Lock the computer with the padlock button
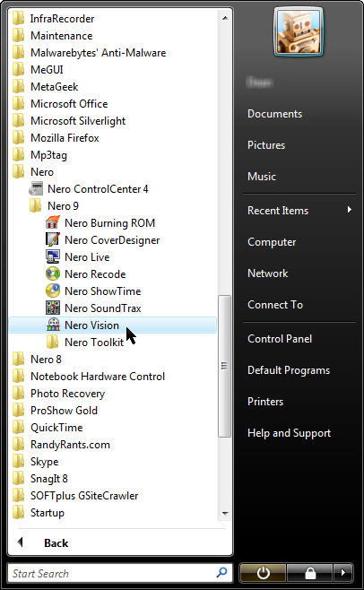 click(310, 573)
